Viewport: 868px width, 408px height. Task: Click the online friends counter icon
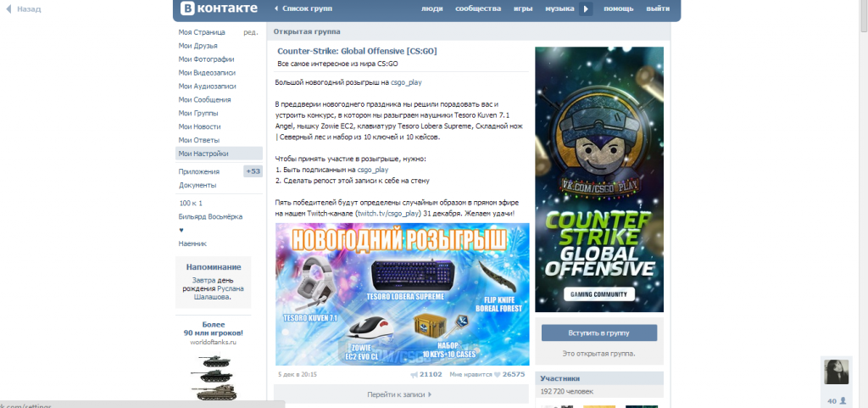pos(844,400)
